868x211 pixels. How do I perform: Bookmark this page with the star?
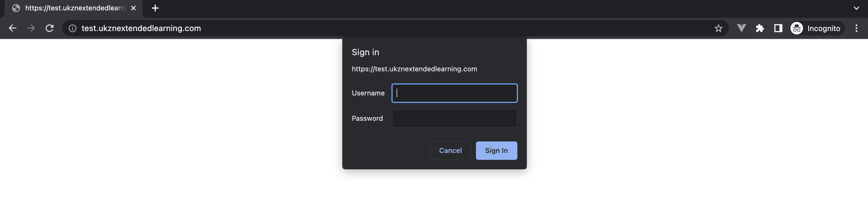pyautogui.click(x=719, y=28)
